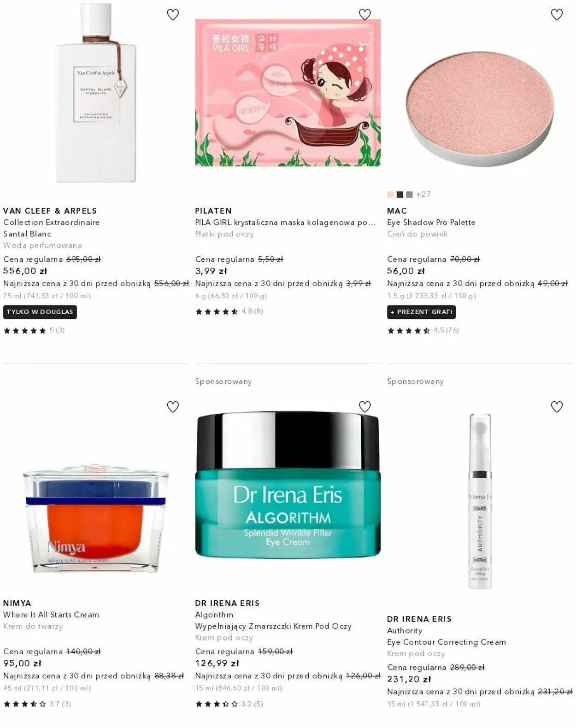Image resolution: width=576 pixels, height=728 pixels.
Task: Add Van Cleef & Arpels perfume to wishlist
Action: [173, 15]
